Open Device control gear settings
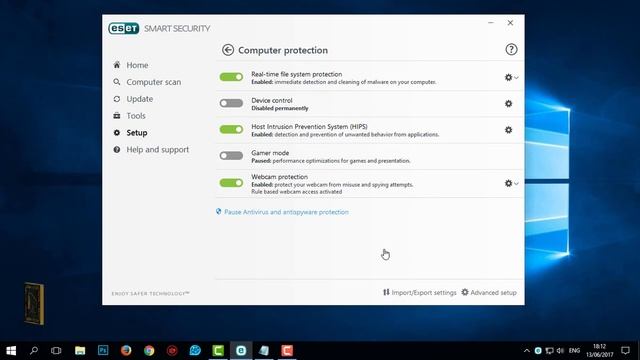 508,104
